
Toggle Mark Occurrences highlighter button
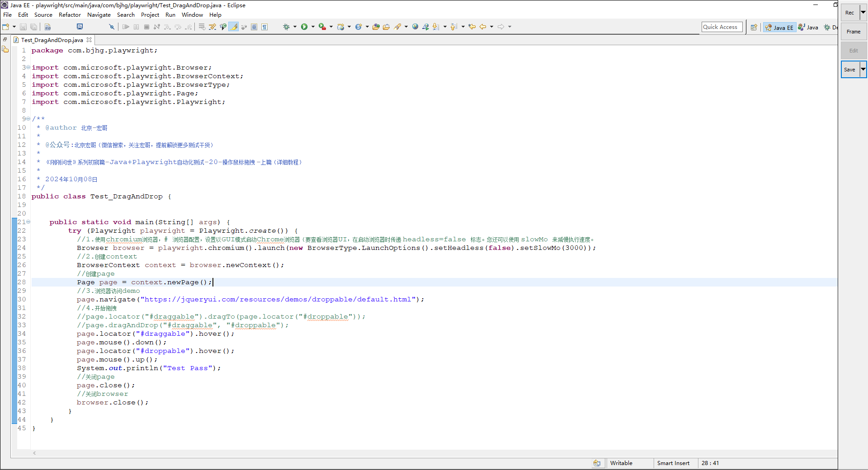tap(234, 27)
